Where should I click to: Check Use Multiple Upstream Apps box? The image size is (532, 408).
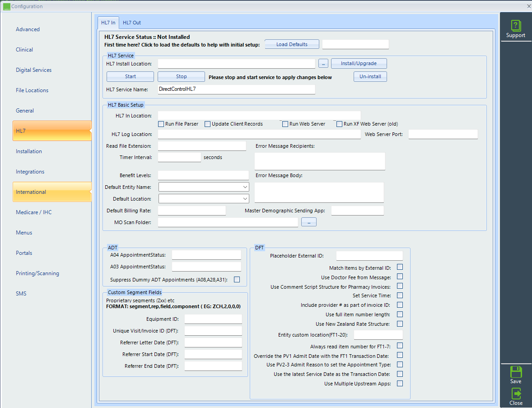400,384
